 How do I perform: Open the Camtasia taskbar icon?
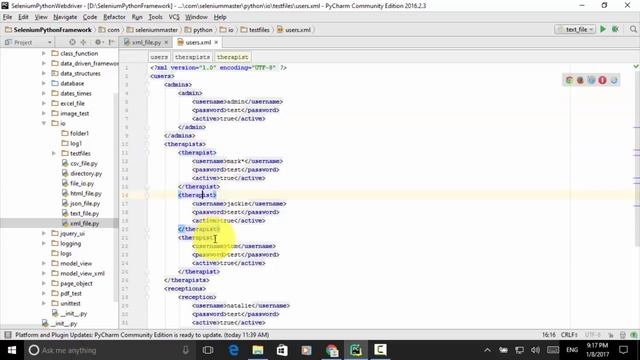point(380,350)
